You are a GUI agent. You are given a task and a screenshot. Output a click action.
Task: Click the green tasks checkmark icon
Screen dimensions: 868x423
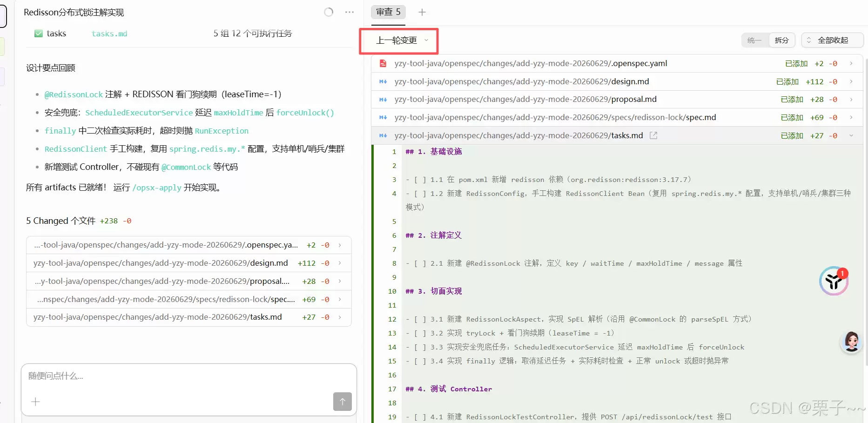(39, 34)
